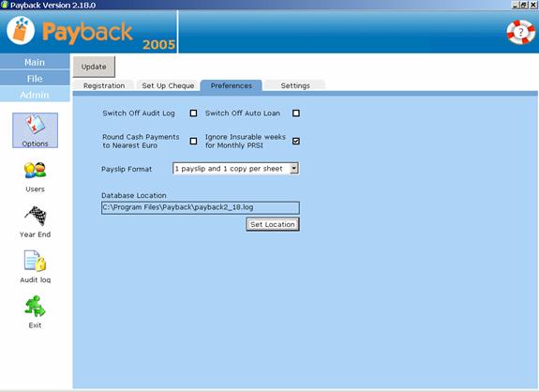The image size is (539, 392).
Task: Uncheck Ignore Insurable weeks for Monthly PRSI
Action: pyautogui.click(x=296, y=141)
